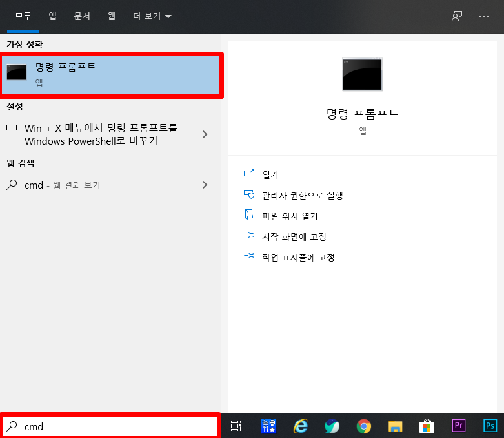Click the search box containing cmd
This screenshot has height=438, width=504.
(x=110, y=426)
